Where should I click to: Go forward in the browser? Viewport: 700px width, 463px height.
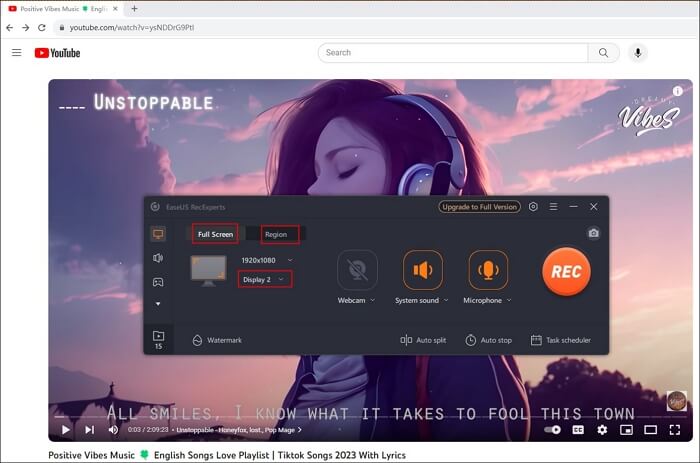[x=25, y=28]
